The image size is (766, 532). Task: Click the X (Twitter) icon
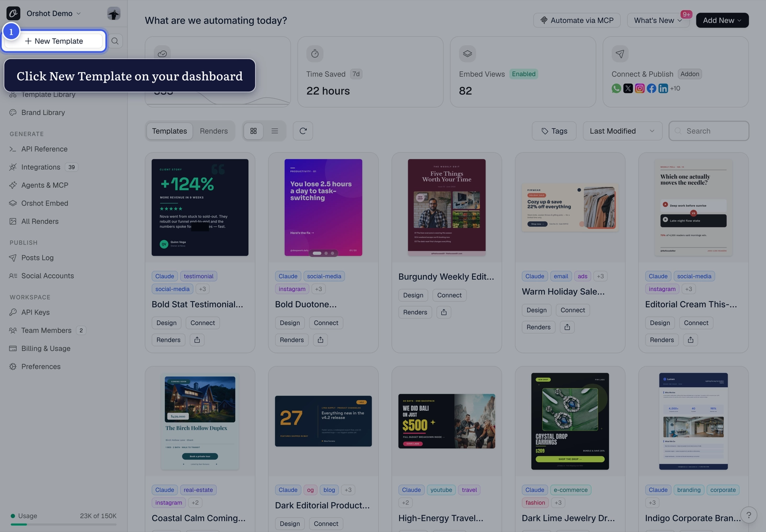pyautogui.click(x=628, y=89)
